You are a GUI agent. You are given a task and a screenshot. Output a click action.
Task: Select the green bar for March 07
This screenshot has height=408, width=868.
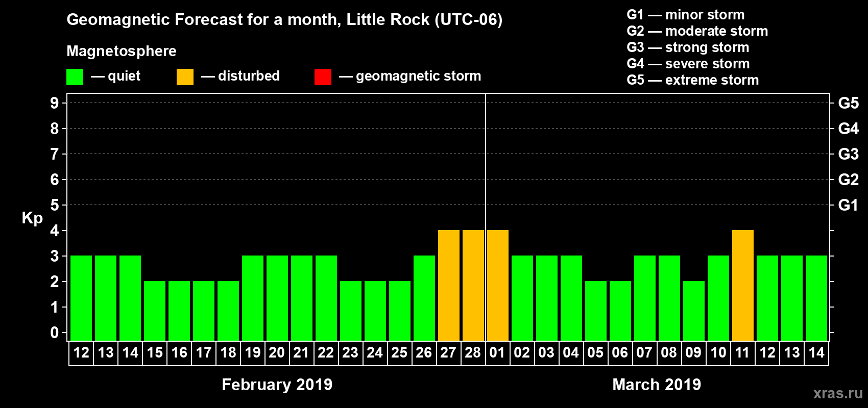645,298
